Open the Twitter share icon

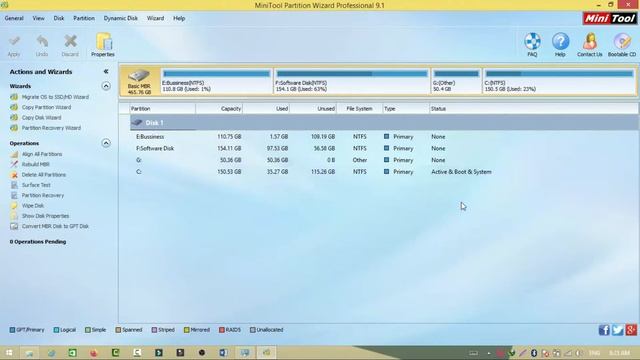click(x=618, y=330)
